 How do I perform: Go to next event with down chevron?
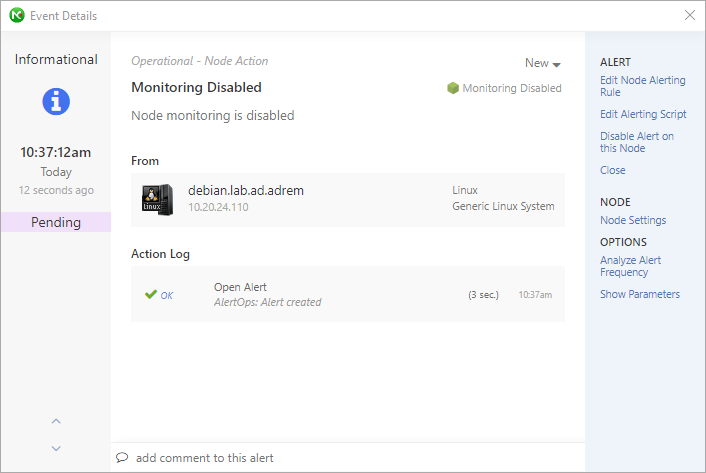tap(56, 448)
